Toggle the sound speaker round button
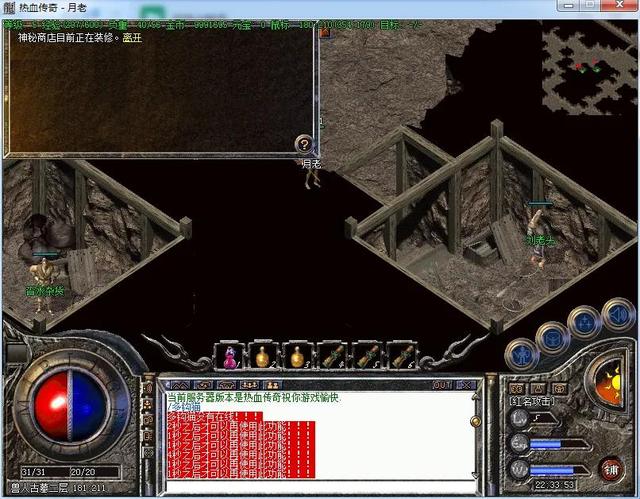Screen dimensions: 640x499 click(618, 314)
